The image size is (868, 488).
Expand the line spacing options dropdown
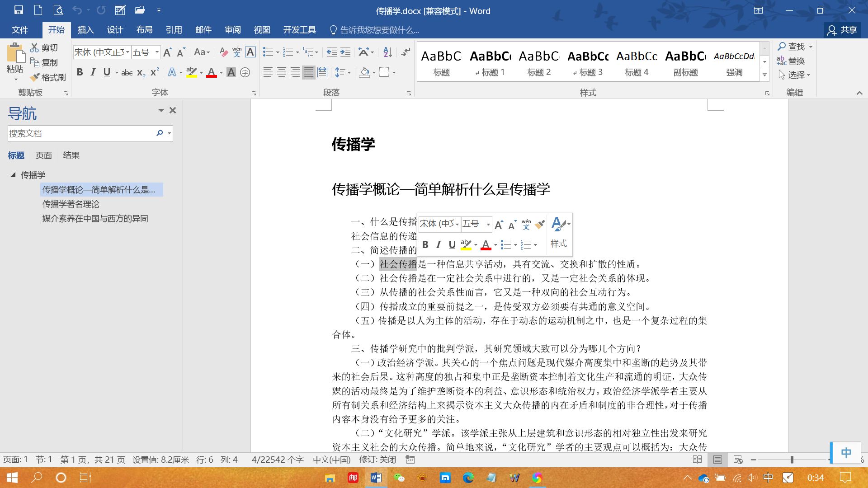point(348,72)
